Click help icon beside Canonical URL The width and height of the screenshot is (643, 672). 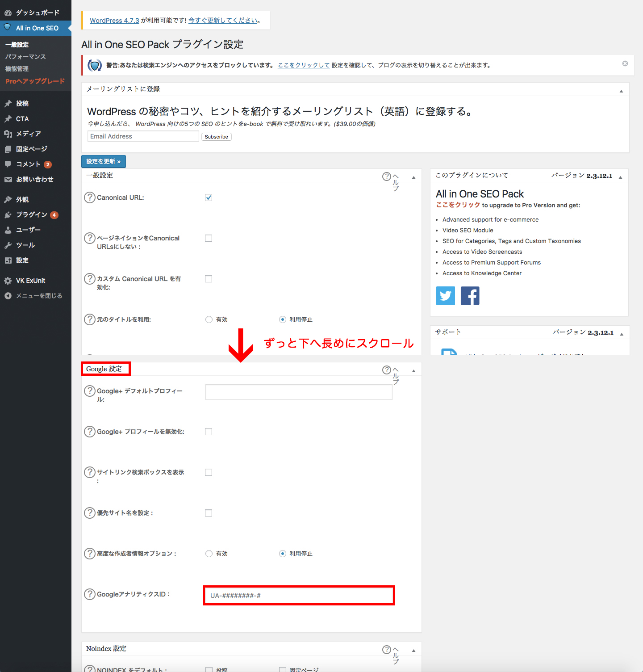pos(90,197)
